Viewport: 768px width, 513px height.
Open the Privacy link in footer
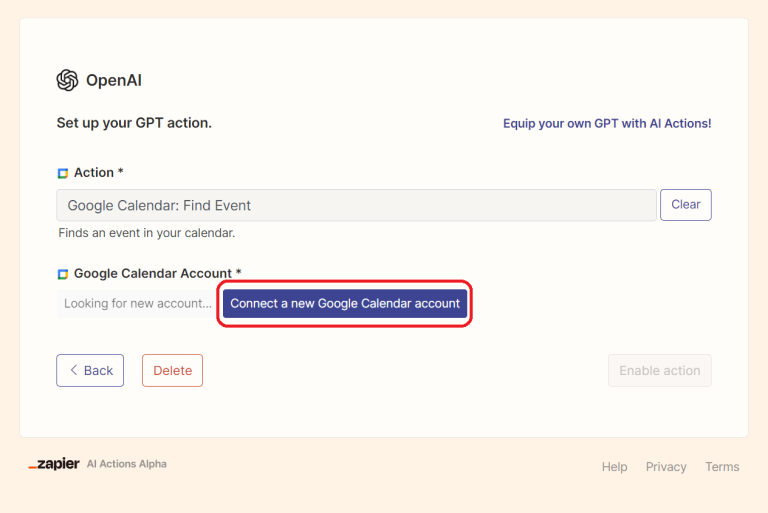pos(666,467)
